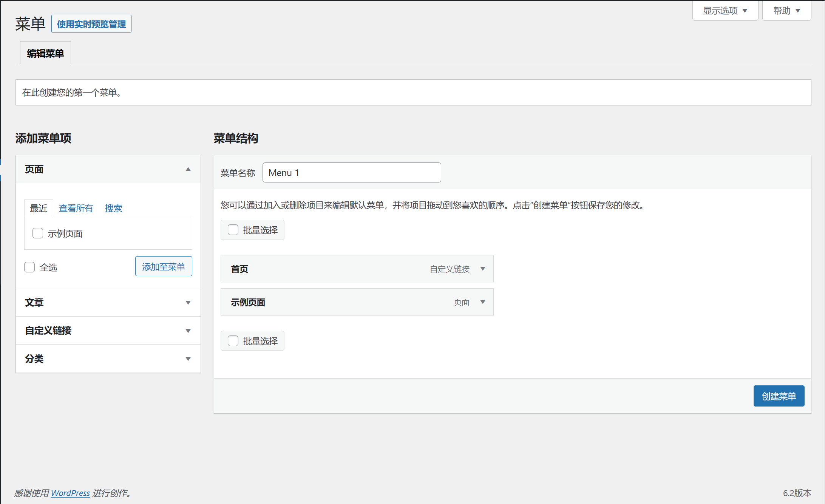Click the 编辑菜单 tab
The width and height of the screenshot is (825, 504).
click(x=45, y=53)
